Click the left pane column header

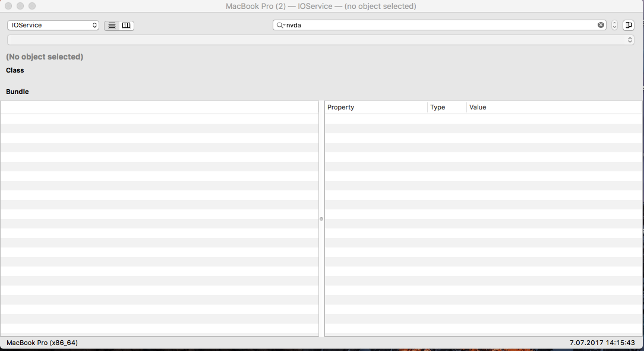point(159,108)
